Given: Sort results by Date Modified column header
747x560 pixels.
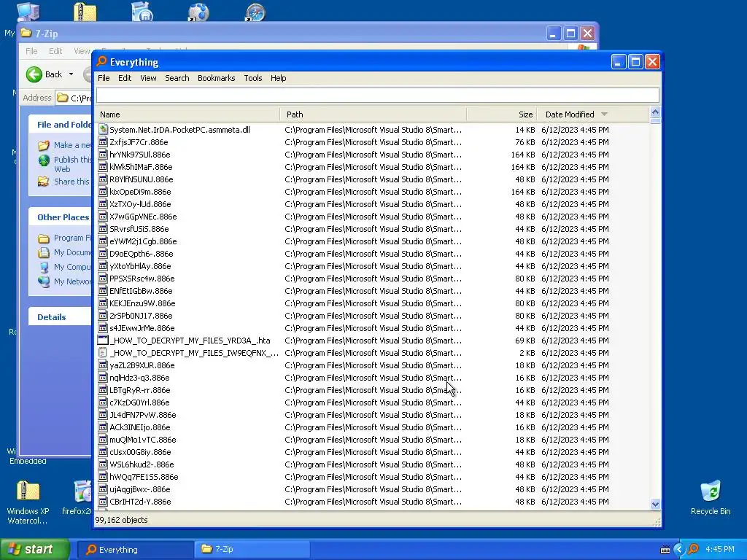Looking at the screenshot, I should click(593, 114).
